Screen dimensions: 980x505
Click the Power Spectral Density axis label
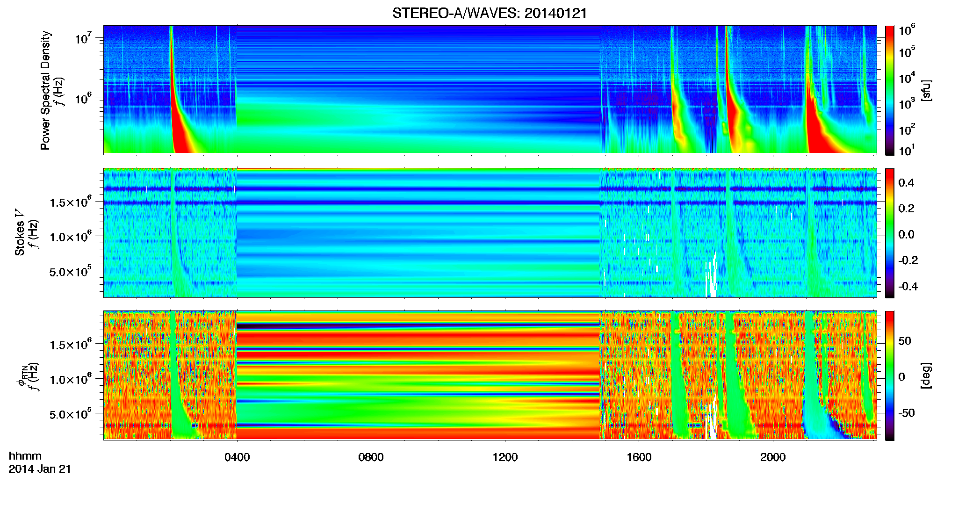tap(45, 90)
